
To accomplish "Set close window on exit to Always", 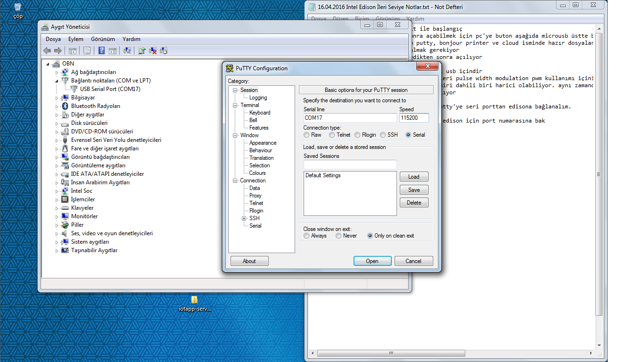I will 306,236.
